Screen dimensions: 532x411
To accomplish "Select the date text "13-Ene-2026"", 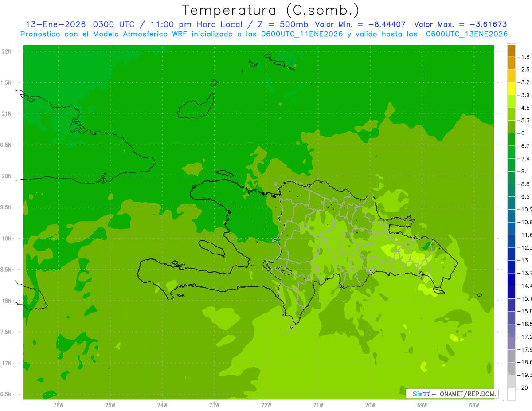I will click(56, 24).
